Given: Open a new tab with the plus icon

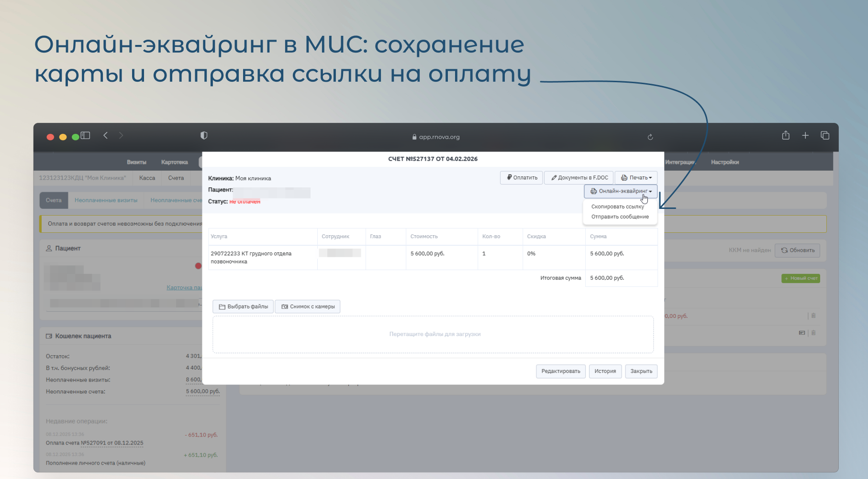Looking at the screenshot, I should tap(805, 136).
